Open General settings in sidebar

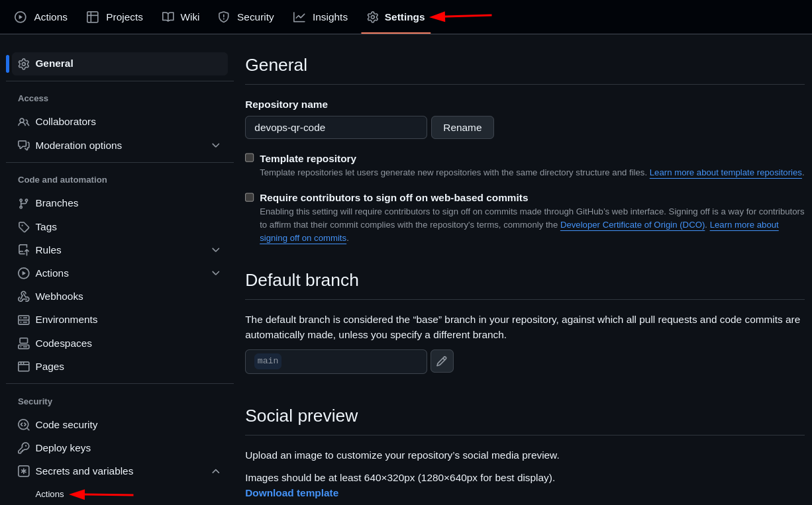pos(120,64)
